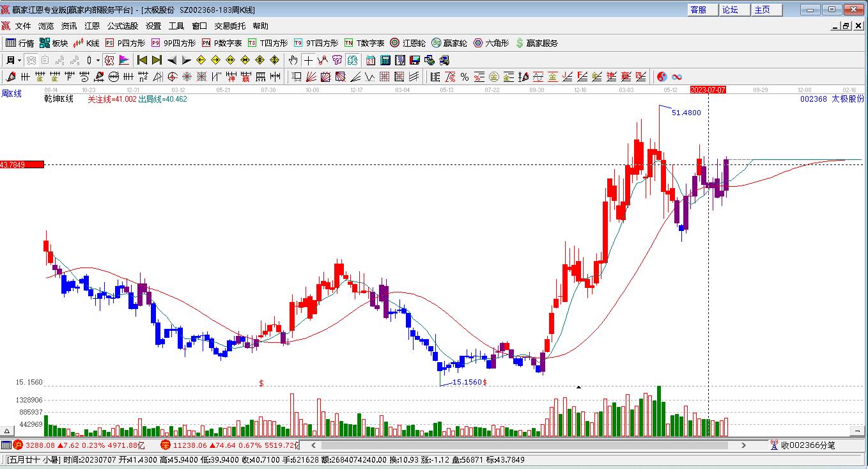
Task: Open the 资讯 menu
Action: 69,26
